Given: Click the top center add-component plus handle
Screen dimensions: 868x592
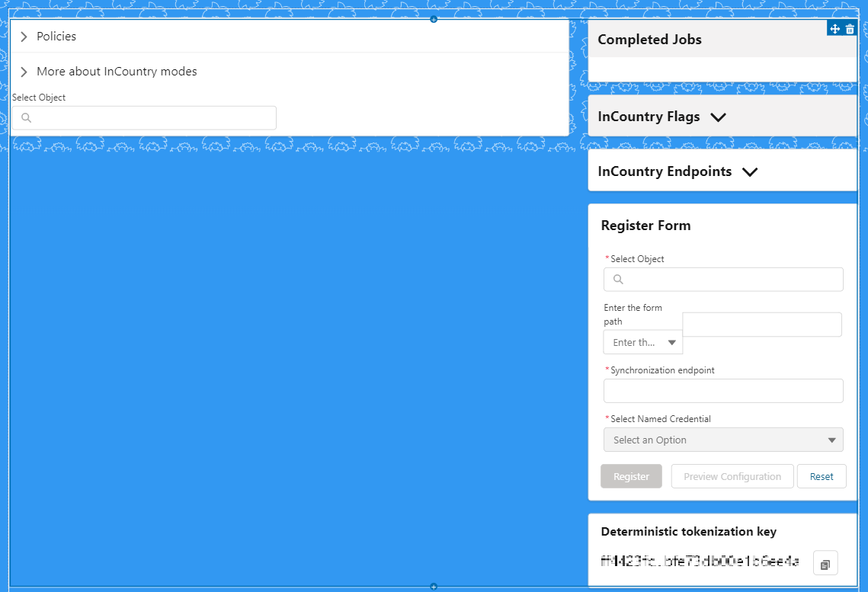Looking at the screenshot, I should click(x=434, y=19).
